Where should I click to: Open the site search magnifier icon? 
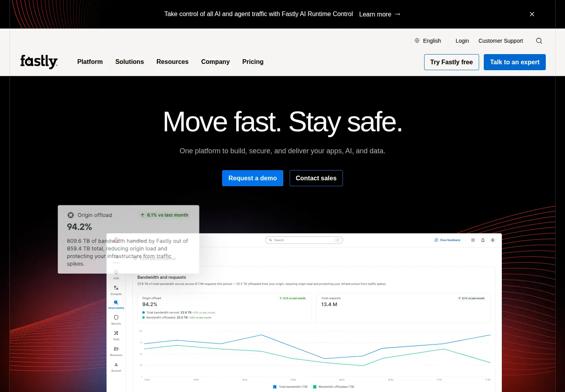(x=539, y=41)
